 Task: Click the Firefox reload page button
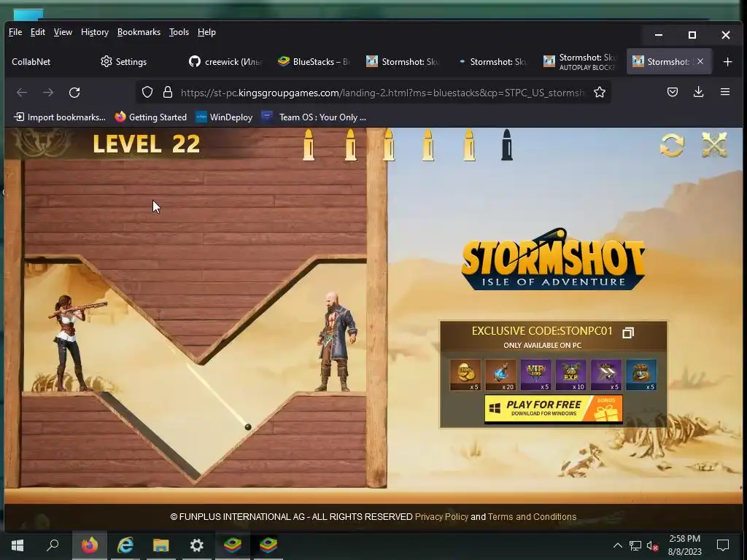point(74,93)
